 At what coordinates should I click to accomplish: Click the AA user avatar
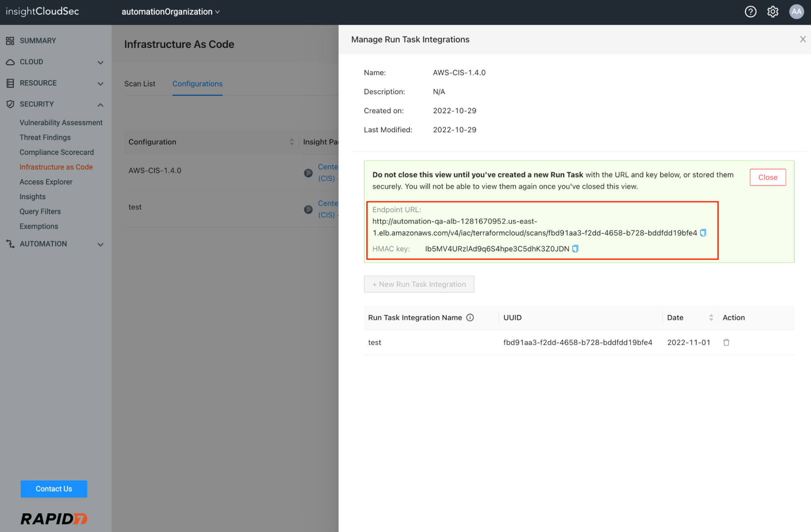point(796,12)
